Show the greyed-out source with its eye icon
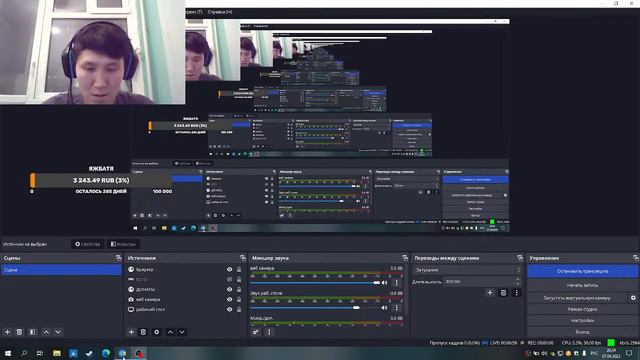The height and width of the screenshot is (360, 640). [229, 280]
